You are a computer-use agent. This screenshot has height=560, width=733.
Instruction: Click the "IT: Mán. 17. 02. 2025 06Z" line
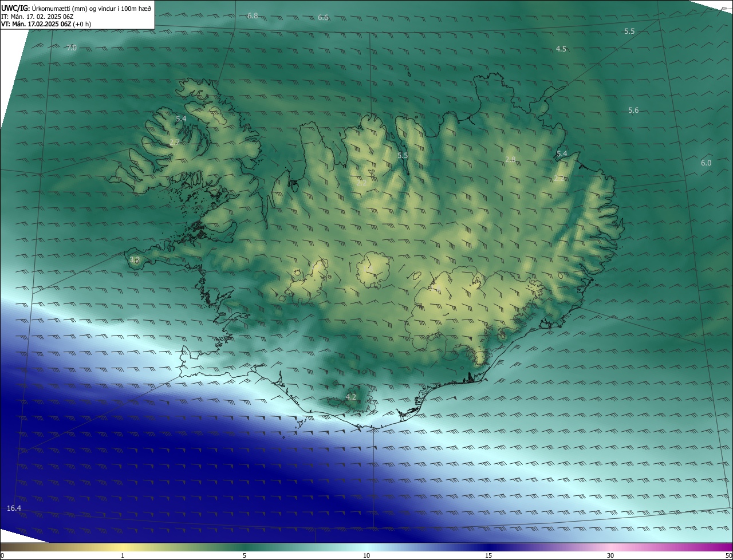click(x=37, y=16)
